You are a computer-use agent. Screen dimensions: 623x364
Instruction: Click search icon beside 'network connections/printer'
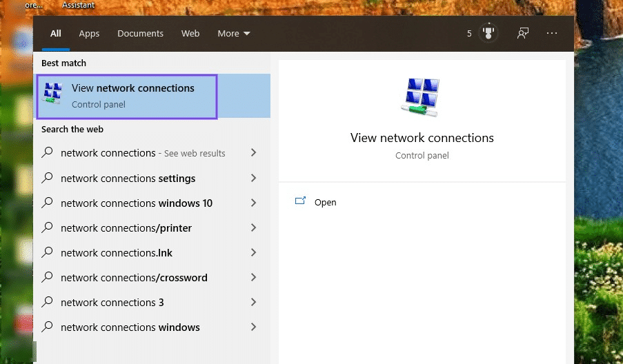click(48, 228)
